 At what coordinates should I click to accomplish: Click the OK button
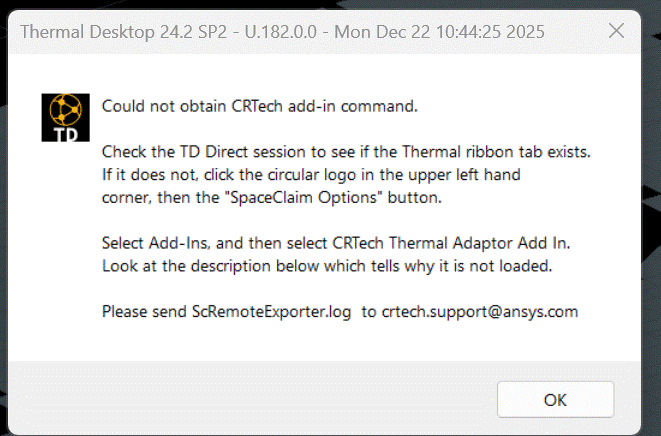click(555, 399)
